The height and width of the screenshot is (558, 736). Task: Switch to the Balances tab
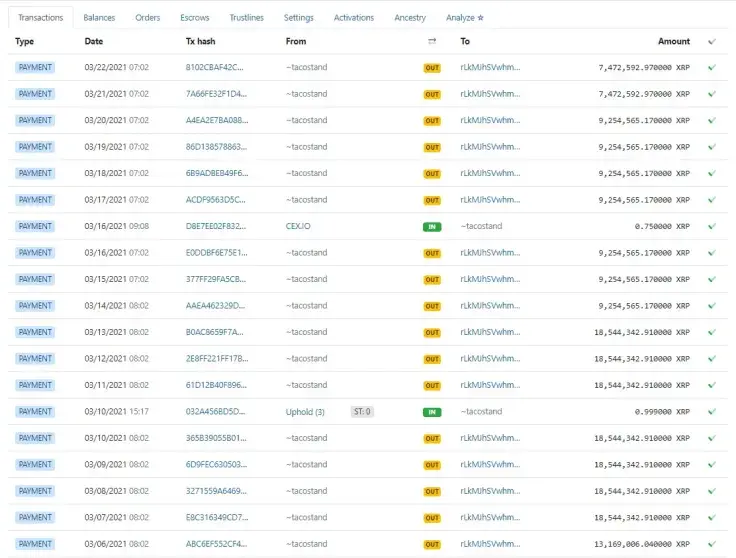[x=99, y=18]
